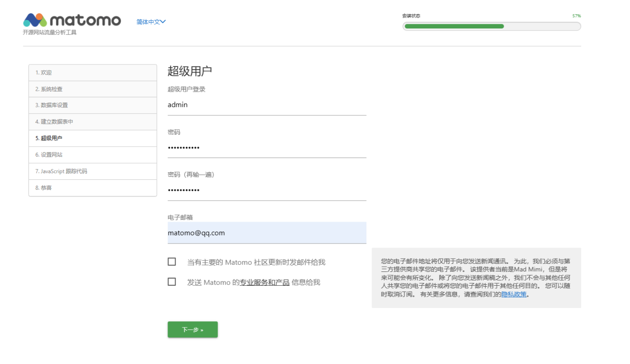Select step 7. JavaScript 跟踪代码
Viewport: 630px width, 364px height.
coord(93,171)
